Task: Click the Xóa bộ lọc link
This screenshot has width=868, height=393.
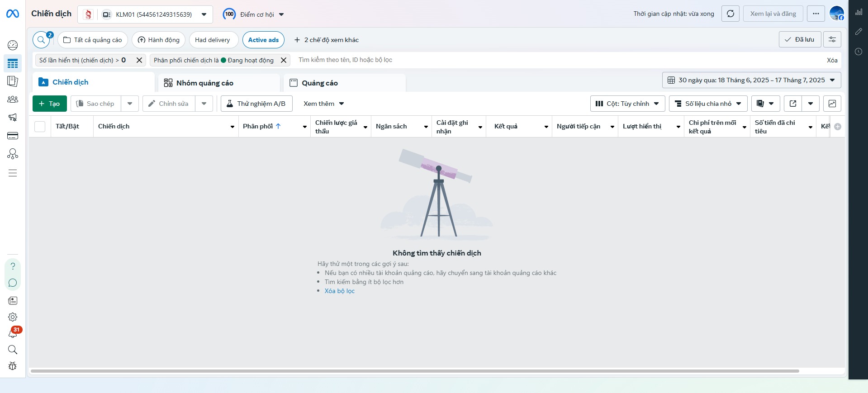Action: [x=339, y=291]
